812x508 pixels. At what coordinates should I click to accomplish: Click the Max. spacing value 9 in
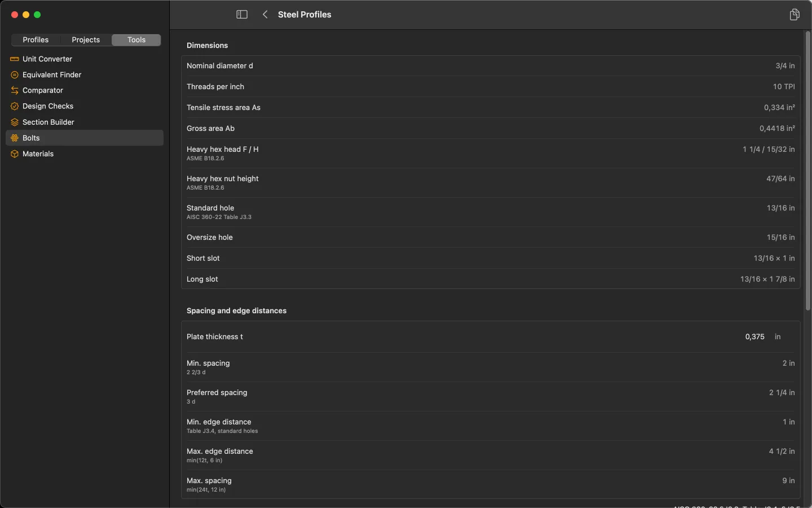pyautogui.click(x=788, y=481)
